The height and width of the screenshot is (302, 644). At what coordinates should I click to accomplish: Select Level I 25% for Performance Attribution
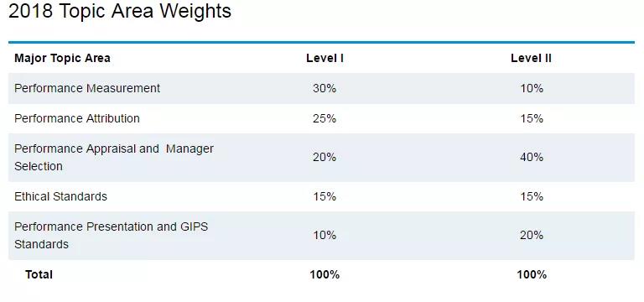coord(325,119)
